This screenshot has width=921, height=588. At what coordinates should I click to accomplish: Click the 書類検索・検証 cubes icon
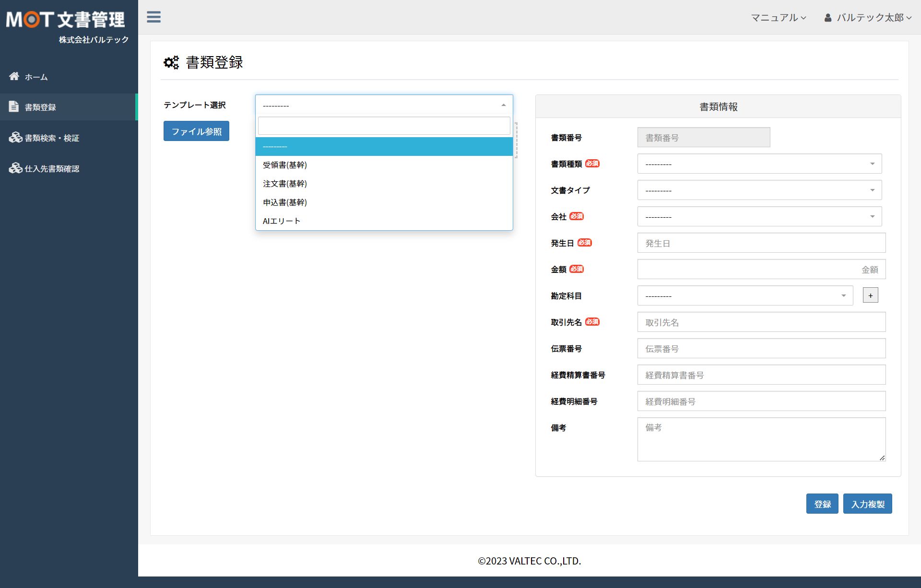pyautogui.click(x=15, y=138)
